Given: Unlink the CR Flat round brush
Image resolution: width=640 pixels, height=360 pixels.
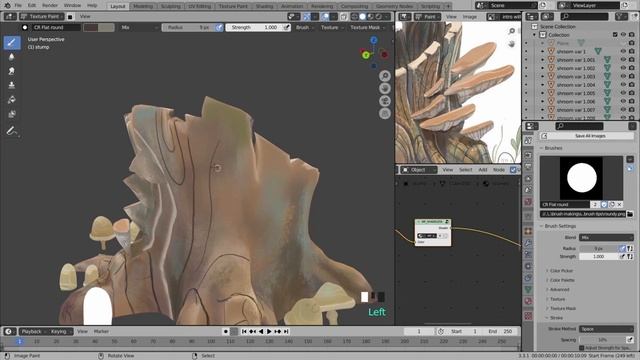Looking at the screenshot, I should (x=619, y=204).
